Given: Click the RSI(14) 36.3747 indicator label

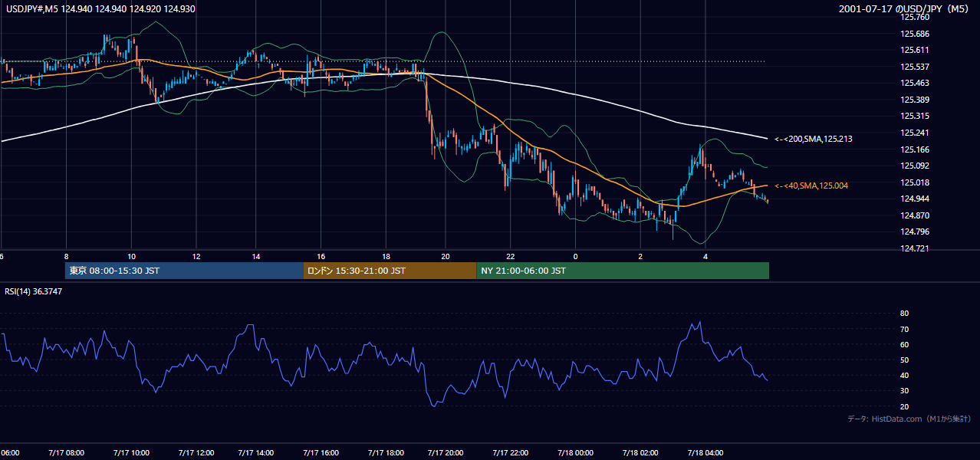Looking at the screenshot, I should 33,291.
